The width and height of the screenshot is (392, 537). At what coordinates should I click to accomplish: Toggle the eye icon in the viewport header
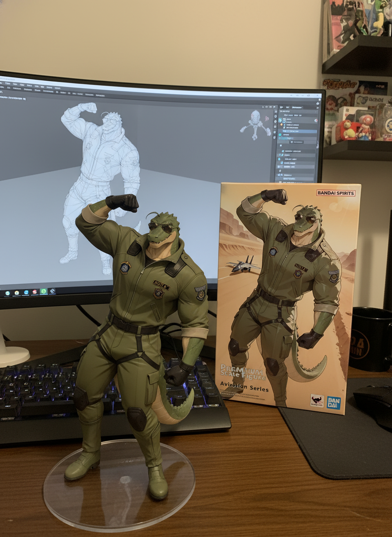point(267,107)
